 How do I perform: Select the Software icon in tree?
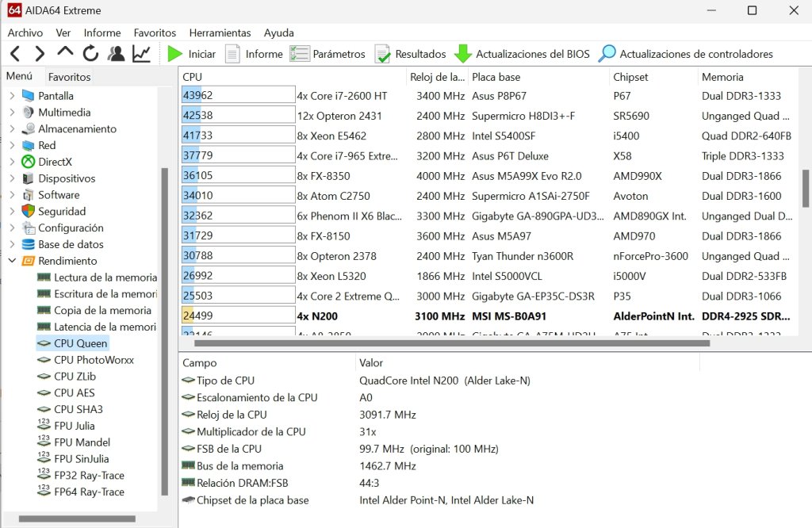tap(28, 195)
